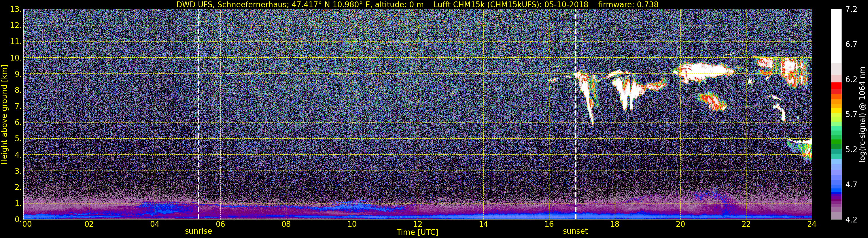Viewport: 868px width, 238px height.
Task: Click the x-axis tick label '12'
Action: [x=417, y=224]
